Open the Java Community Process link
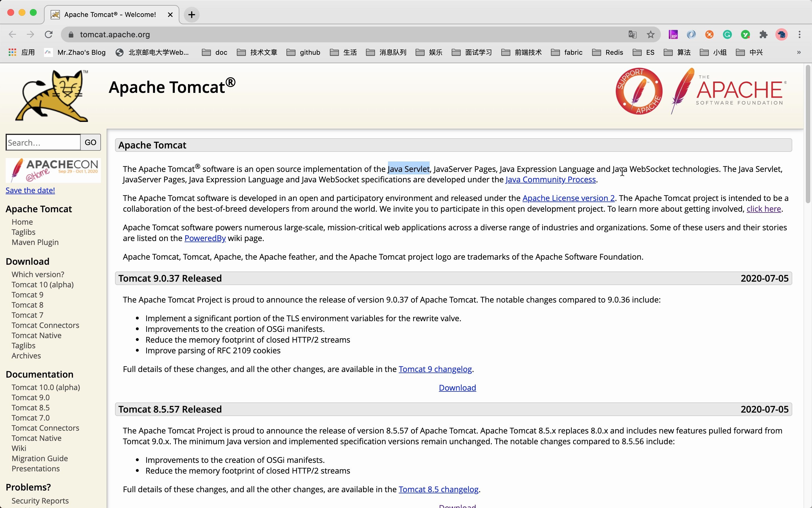The height and width of the screenshot is (508, 812). 551,179
